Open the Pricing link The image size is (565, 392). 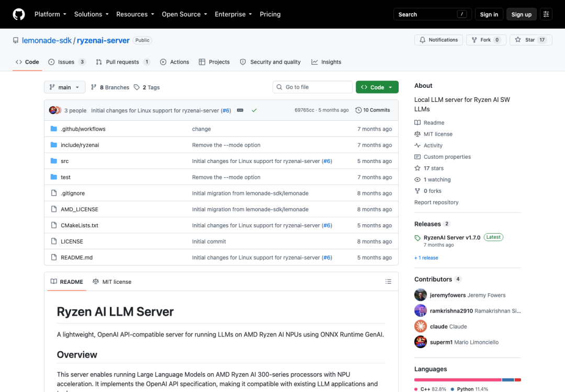click(270, 15)
